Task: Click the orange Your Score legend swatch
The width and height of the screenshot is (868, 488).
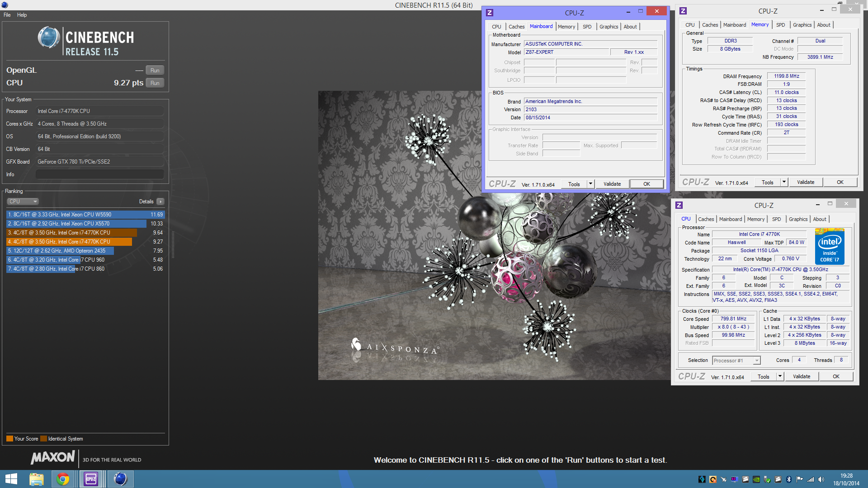Action: tap(9, 439)
